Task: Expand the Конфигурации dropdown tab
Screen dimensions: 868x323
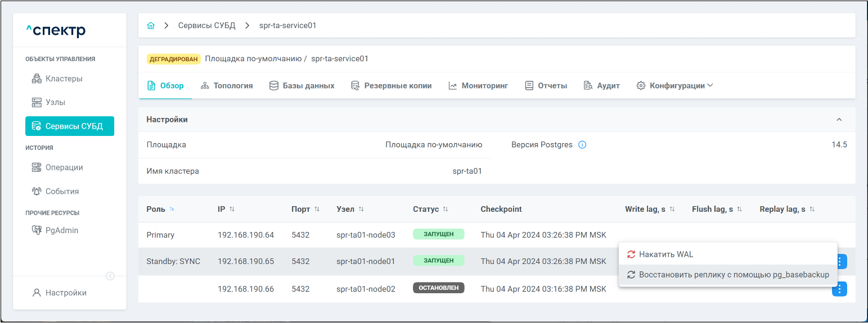Action: tap(674, 86)
